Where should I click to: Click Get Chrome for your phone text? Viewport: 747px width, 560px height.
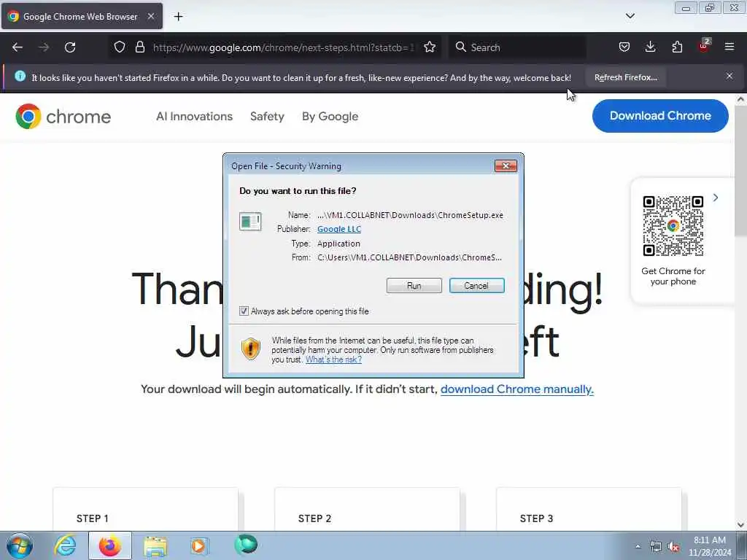click(673, 276)
